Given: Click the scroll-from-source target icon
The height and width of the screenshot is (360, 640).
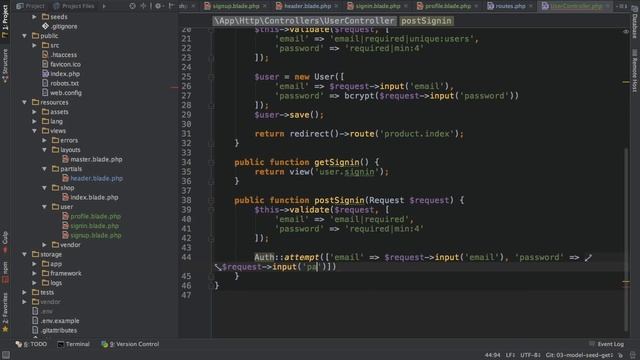Looking at the screenshot, I should click(132, 6).
